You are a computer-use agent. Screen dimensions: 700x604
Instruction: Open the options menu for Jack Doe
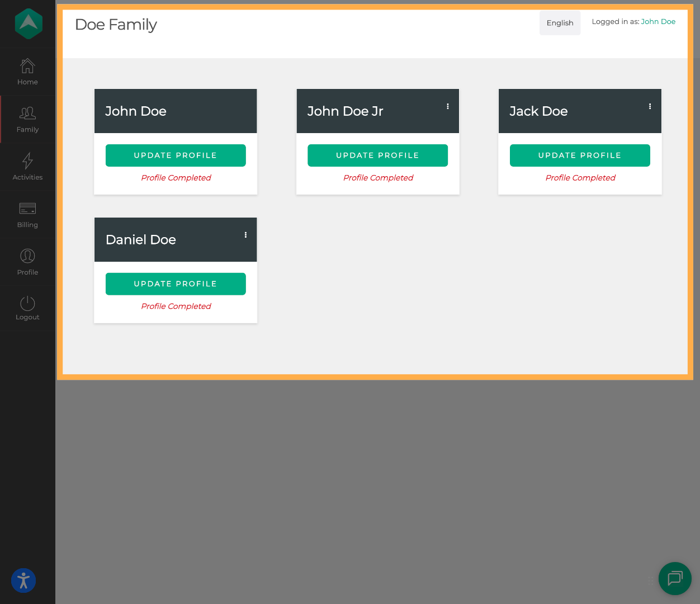pyautogui.click(x=650, y=106)
